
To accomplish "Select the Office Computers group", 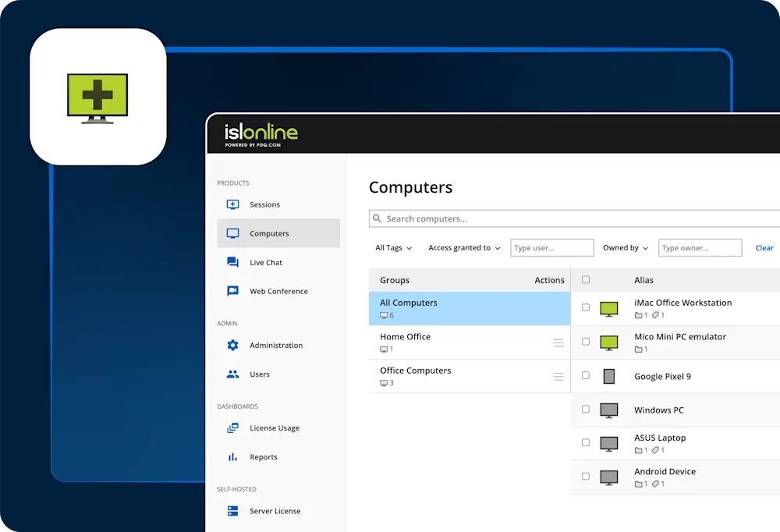I will tap(469, 376).
